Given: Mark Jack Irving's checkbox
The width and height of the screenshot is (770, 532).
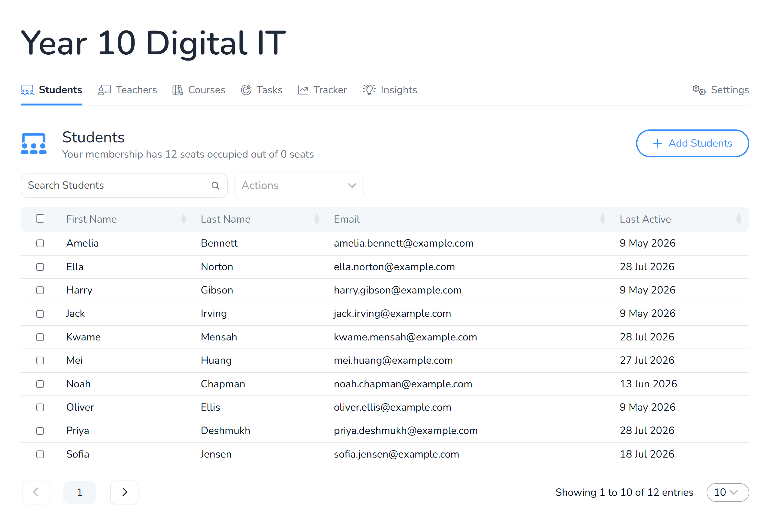Looking at the screenshot, I should [40, 314].
